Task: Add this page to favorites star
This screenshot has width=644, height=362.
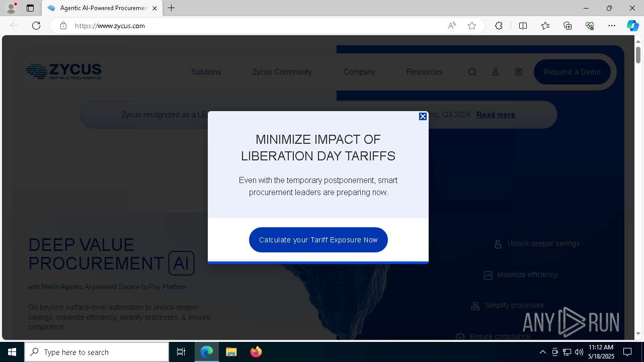Action: 472,26
